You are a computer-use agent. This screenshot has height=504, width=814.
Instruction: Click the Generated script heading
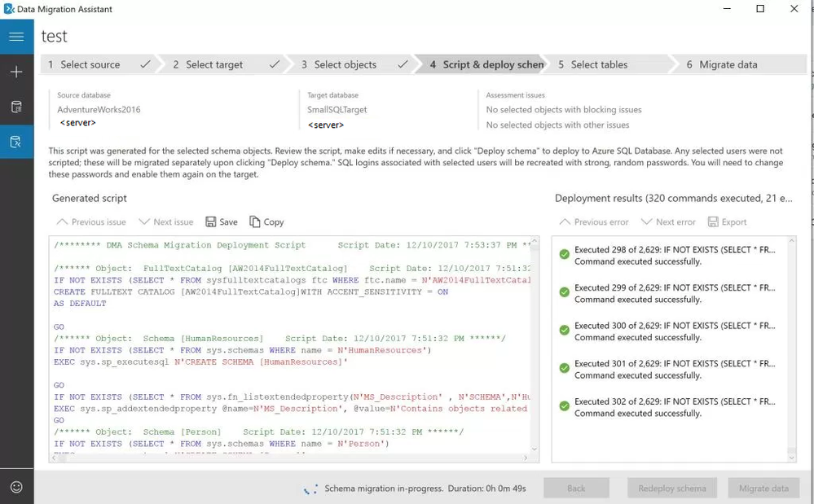point(90,198)
